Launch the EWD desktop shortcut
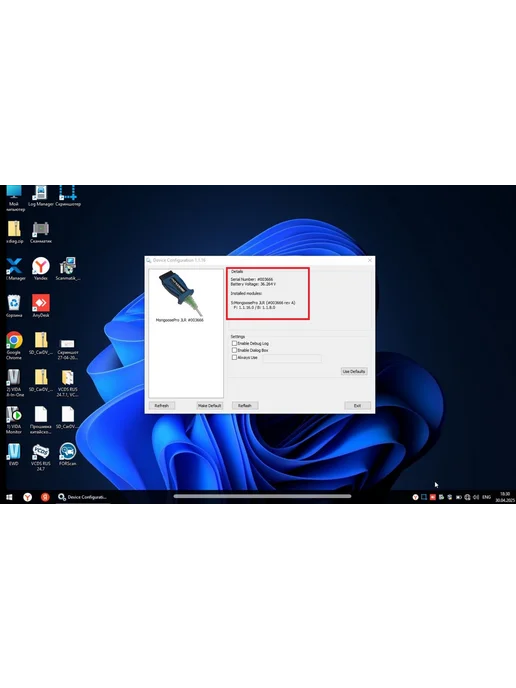This screenshot has width=516, height=688. 14,454
